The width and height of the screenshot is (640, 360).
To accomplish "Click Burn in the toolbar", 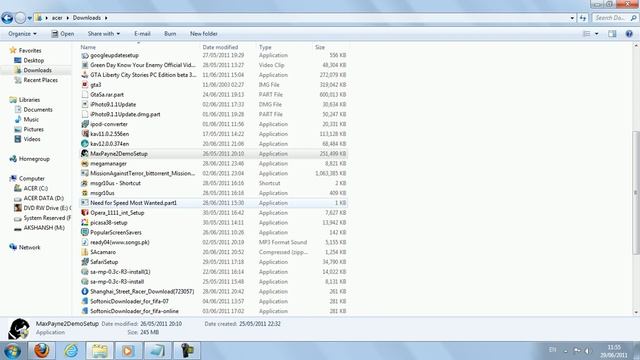I will point(170,34).
